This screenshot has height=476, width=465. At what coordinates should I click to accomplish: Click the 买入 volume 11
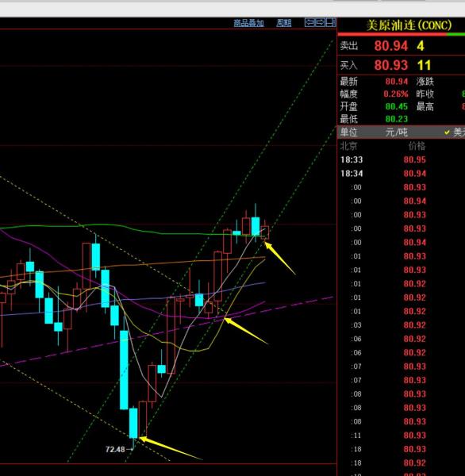(424, 65)
